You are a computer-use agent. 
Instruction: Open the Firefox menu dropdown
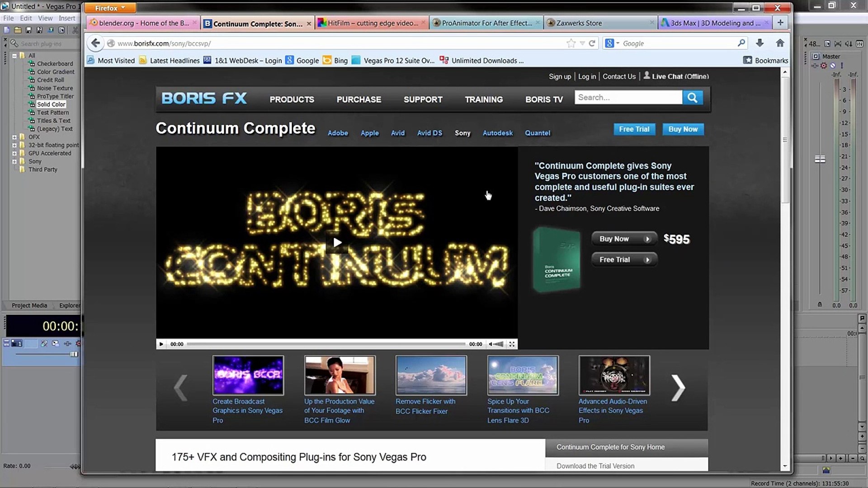110,8
